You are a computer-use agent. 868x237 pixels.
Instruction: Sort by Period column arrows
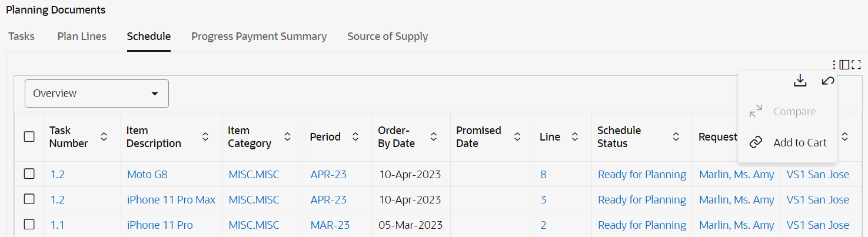355,137
